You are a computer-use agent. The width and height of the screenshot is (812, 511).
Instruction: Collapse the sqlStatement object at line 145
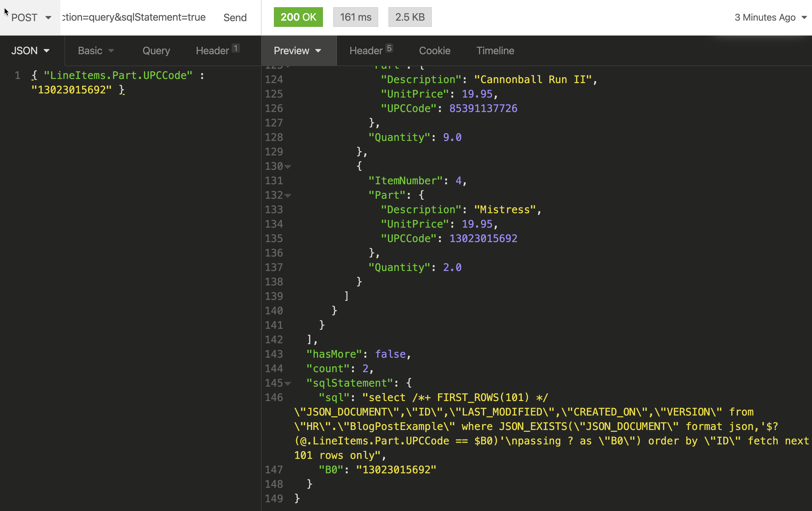click(288, 384)
